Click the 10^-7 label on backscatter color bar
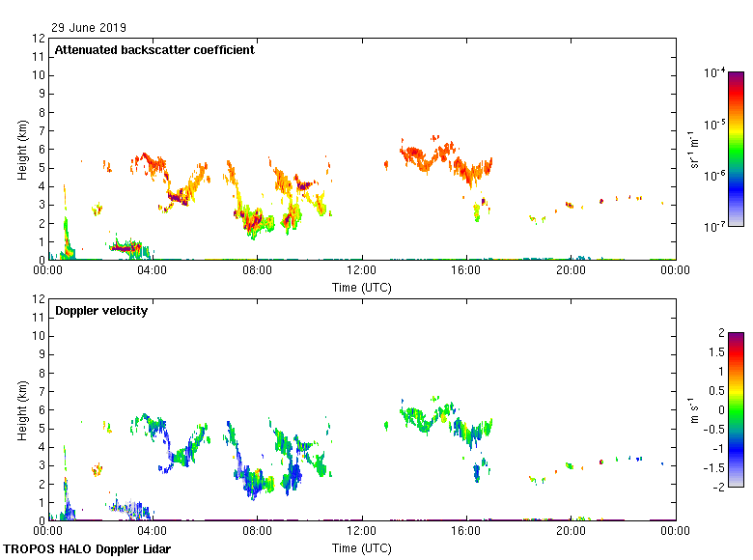Image resolution: width=753 pixels, height=560 pixels. pos(714,227)
